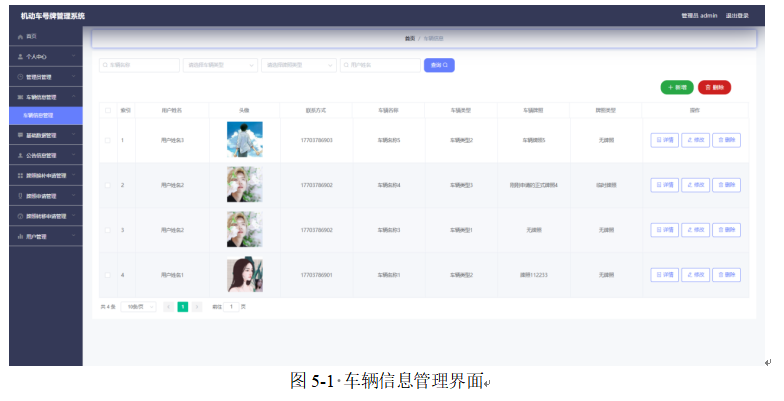Click the 用户姓名 search input
Image resolution: width=784 pixels, height=401 pixels.
[x=380, y=65]
